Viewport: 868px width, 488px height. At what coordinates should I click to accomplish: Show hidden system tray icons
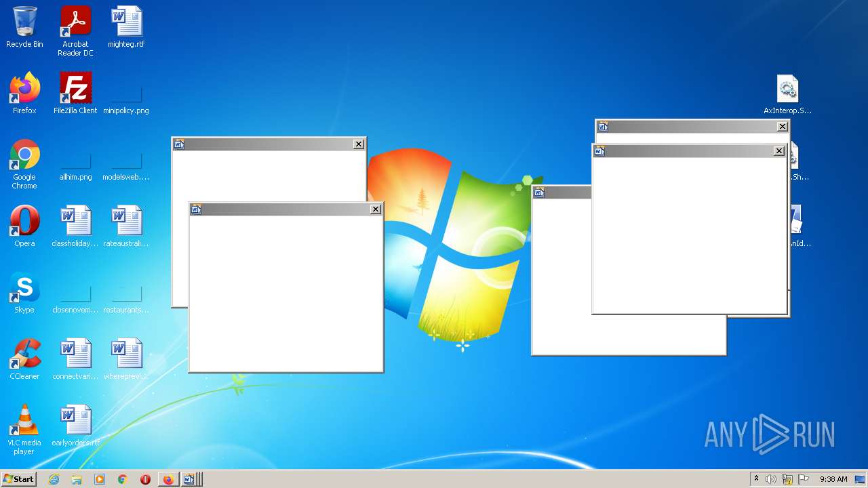pyautogui.click(x=756, y=479)
